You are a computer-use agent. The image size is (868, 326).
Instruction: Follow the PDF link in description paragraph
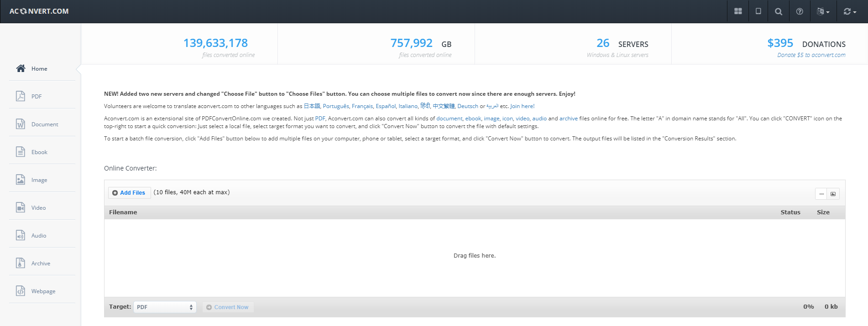320,119
